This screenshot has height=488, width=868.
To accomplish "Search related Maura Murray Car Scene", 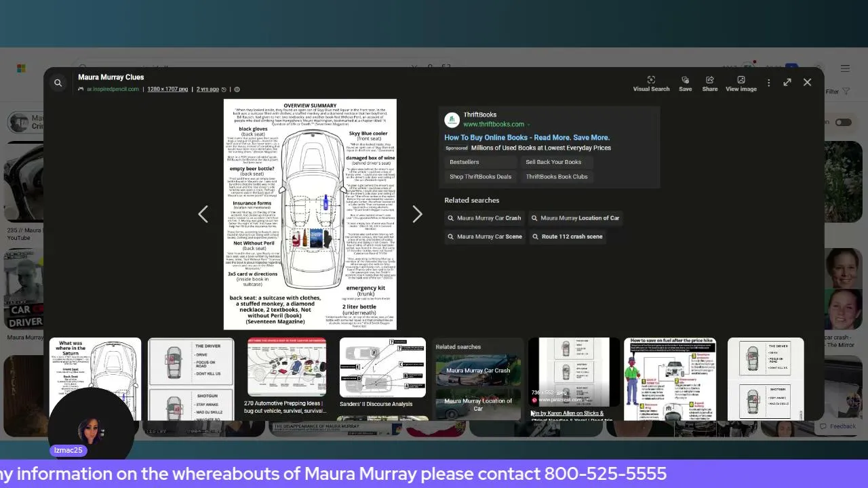I will point(484,237).
